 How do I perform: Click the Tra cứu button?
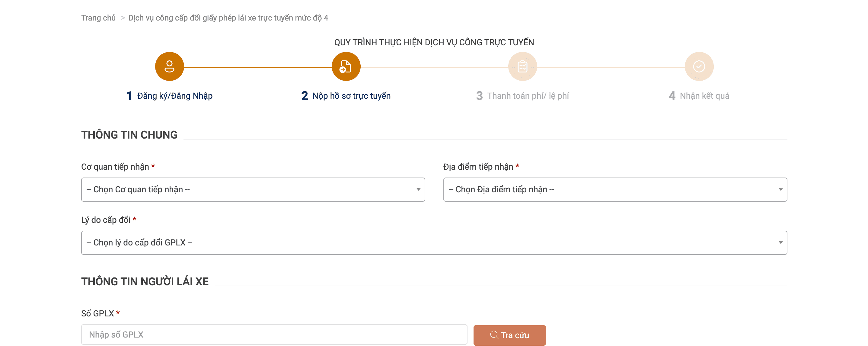(509, 335)
